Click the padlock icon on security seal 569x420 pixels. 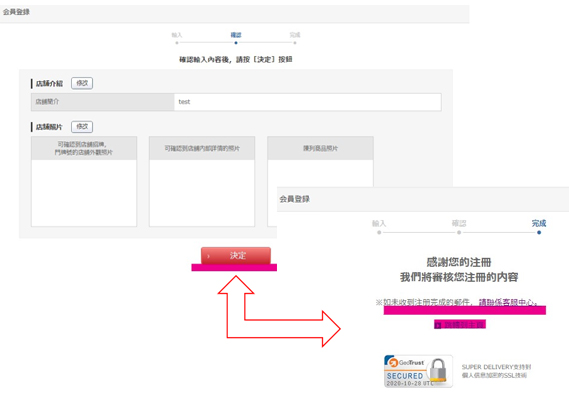tap(438, 371)
